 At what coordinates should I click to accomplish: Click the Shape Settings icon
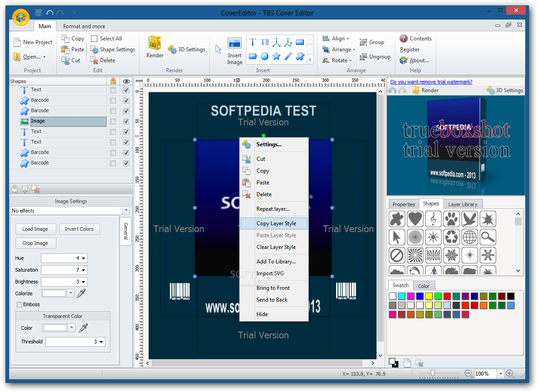pos(94,50)
